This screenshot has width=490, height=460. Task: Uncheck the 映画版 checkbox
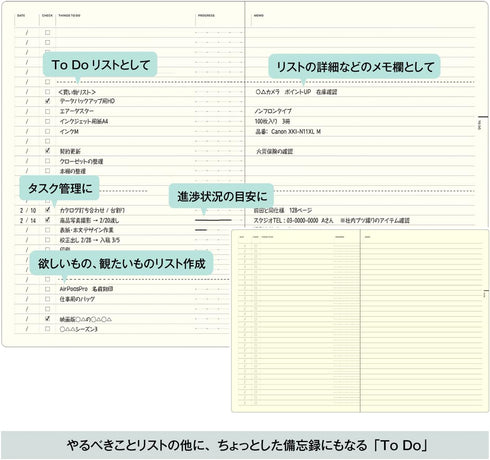(47, 319)
